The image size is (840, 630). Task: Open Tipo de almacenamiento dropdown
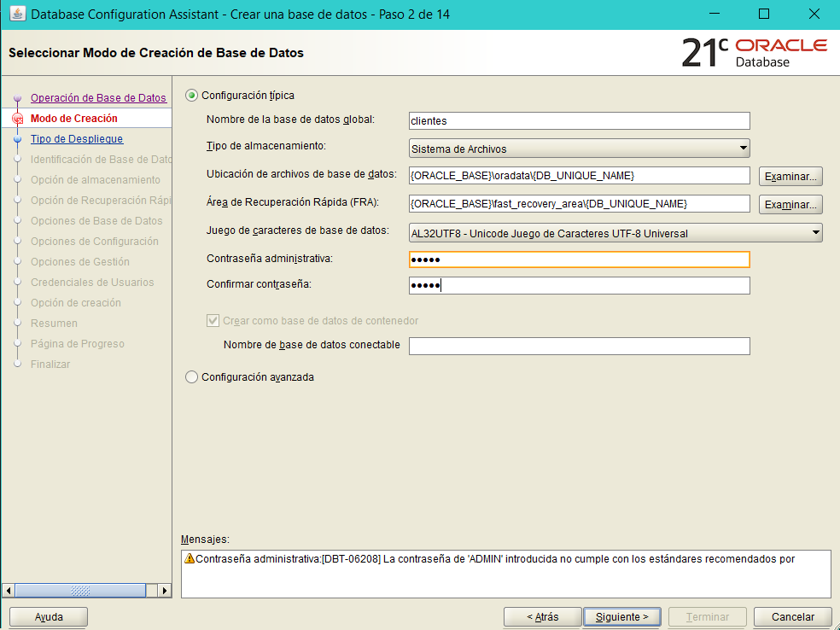coord(579,149)
